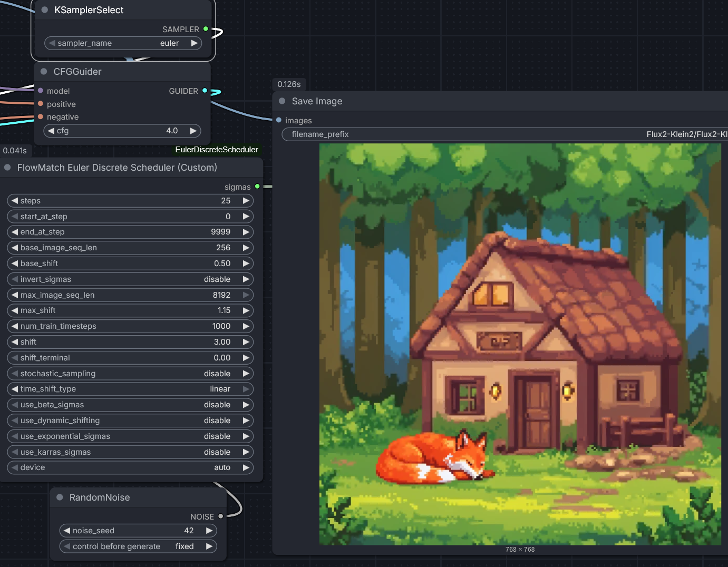This screenshot has width=728, height=567.
Task: Increase shift with its right arrow
Action: click(x=246, y=342)
